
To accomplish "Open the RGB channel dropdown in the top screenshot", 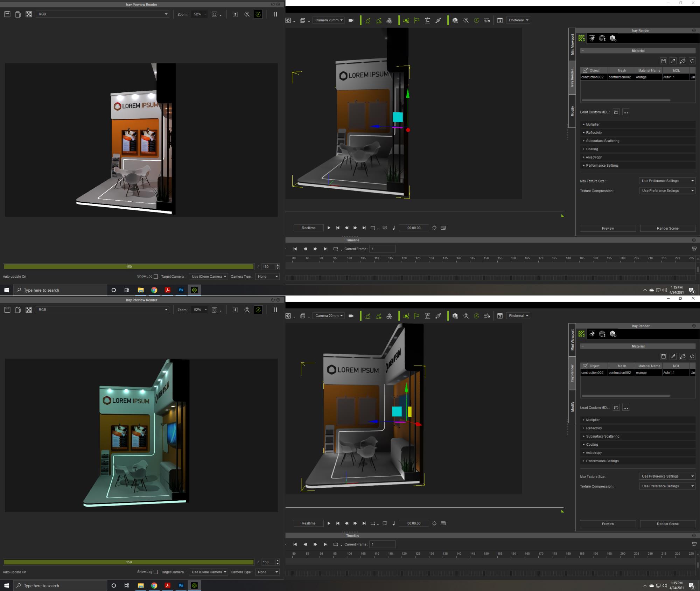I will [103, 14].
